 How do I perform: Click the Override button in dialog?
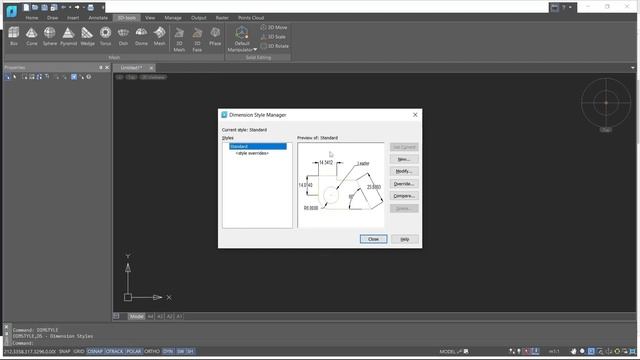click(404, 184)
